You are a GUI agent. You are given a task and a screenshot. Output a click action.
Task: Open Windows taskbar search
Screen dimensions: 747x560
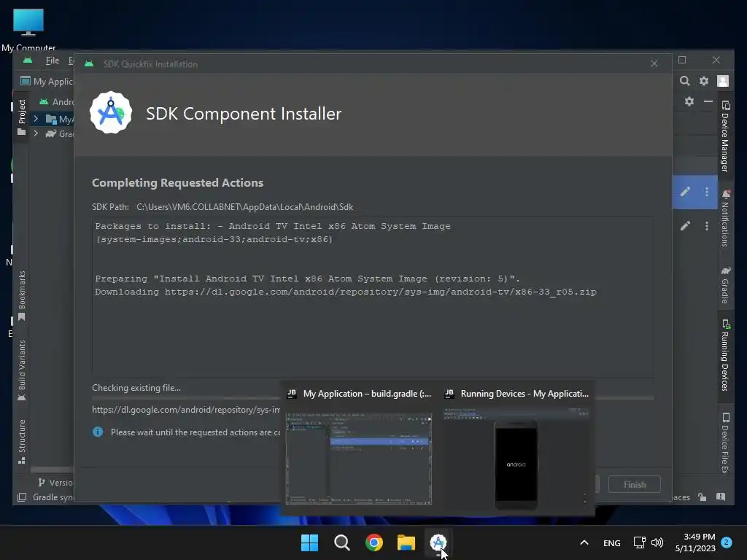pyautogui.click(x=342, y=542)
